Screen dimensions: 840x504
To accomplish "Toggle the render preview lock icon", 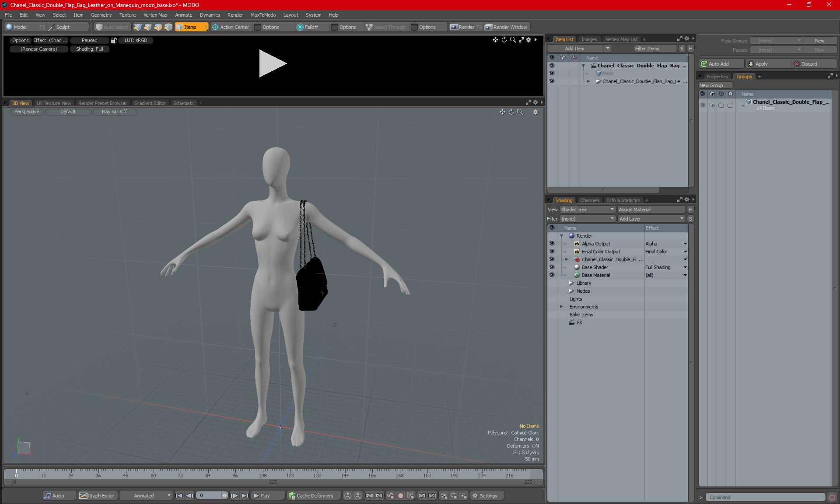I will pos(114,40).
